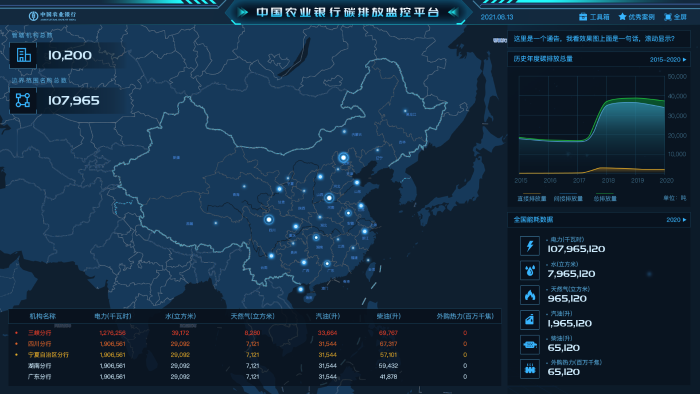The width and height of the screenshot is (700, 394).
Task: Click the date 2021.08.13
Action: click(x=497, y=17)
